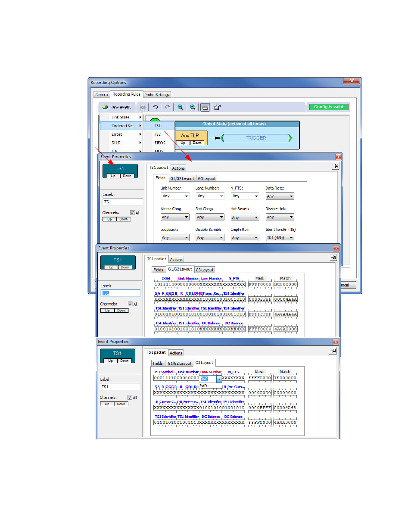Switch to the General tab
The height and width of the screenshot is (532, 411).
102,95
